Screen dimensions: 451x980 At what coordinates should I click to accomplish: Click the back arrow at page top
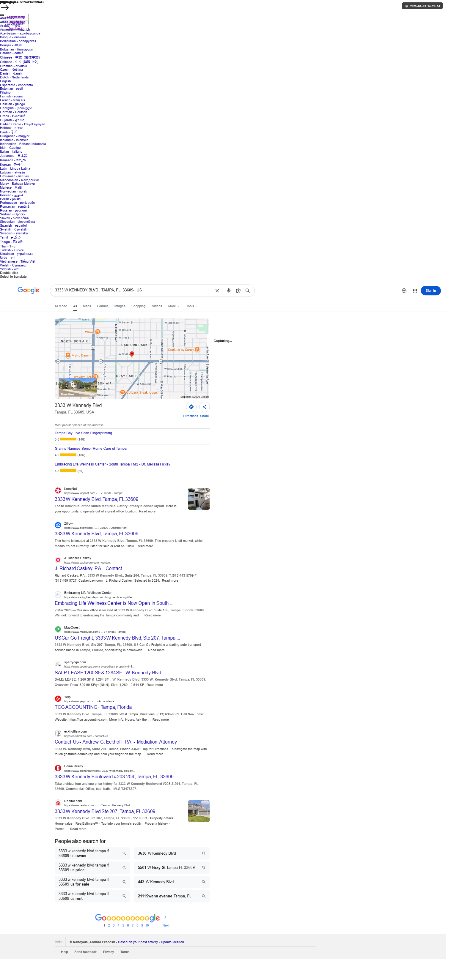(x=4, y=7)
